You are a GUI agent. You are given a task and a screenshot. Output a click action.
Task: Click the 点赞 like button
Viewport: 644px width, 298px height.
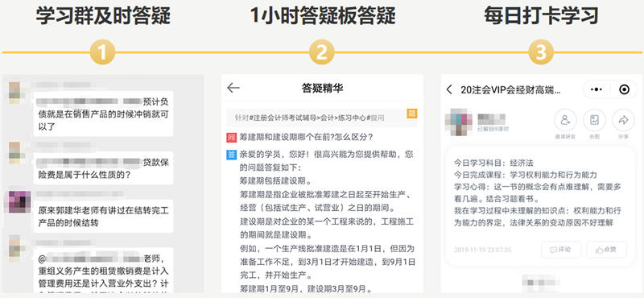pos(606,250)
